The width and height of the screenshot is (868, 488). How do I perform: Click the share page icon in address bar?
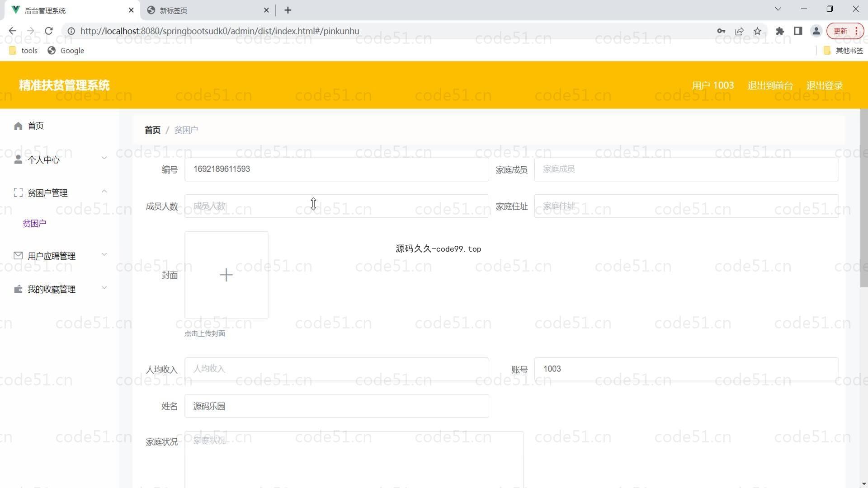click(740, 31)
